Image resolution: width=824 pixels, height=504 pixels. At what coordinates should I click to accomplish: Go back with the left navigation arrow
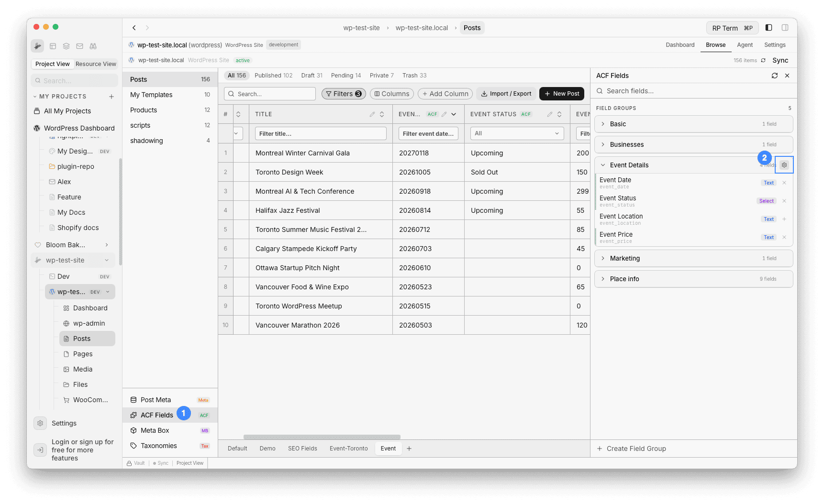(134, 28)
